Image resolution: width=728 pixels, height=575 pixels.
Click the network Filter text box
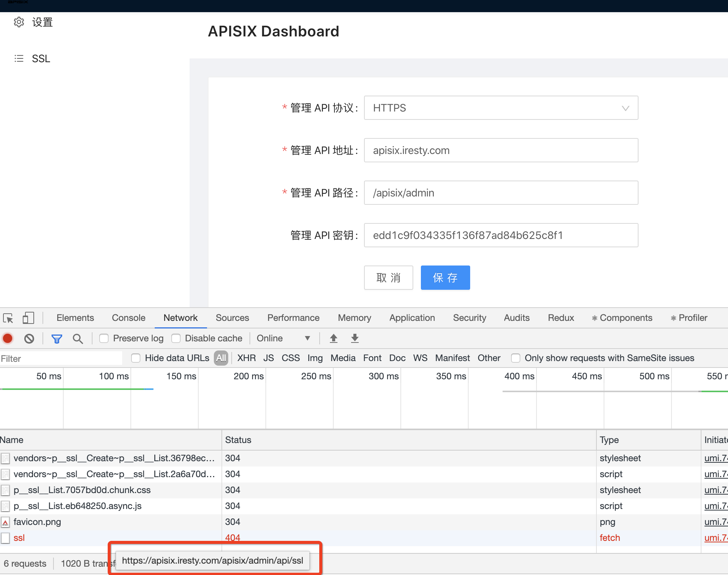pos(61,358)
